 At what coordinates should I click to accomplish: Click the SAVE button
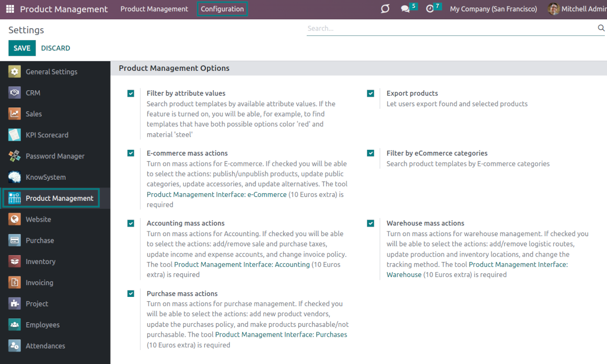pos(22,48)
